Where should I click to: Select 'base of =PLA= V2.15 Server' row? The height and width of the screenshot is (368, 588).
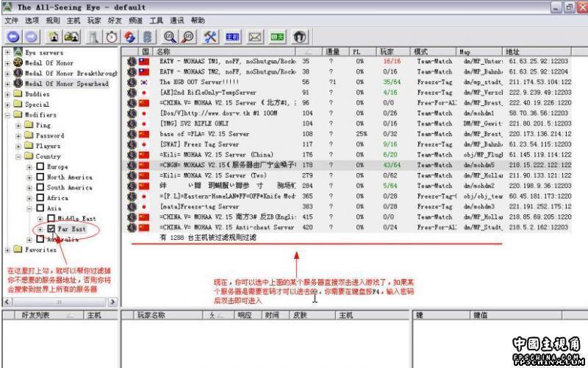(346, 134)
